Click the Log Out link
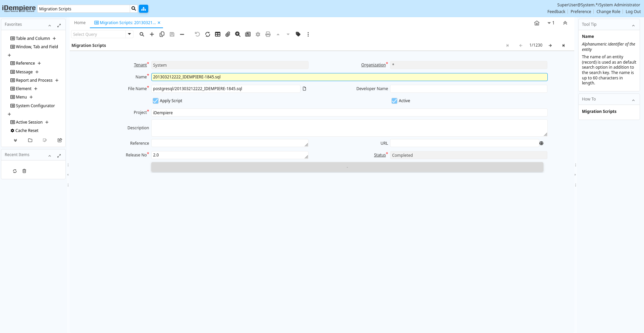The image size is (644, 333). pyautogui.click(x=633, y=12)
